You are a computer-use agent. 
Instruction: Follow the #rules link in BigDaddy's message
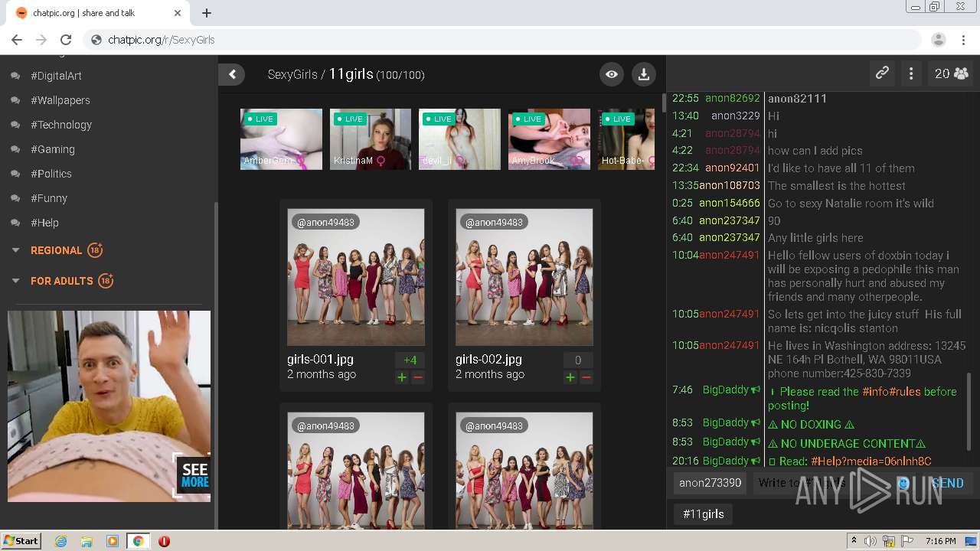[x=906, y=391]
